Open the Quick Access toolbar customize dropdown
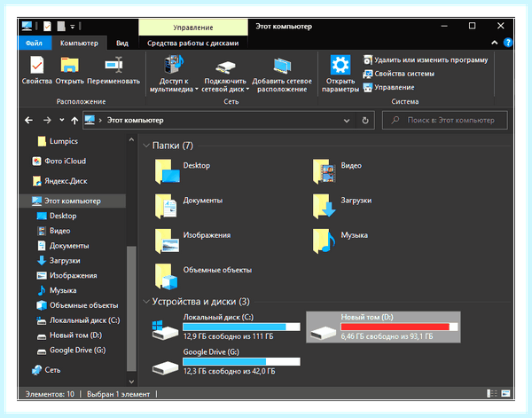532x418 pixels. point(73,27)
